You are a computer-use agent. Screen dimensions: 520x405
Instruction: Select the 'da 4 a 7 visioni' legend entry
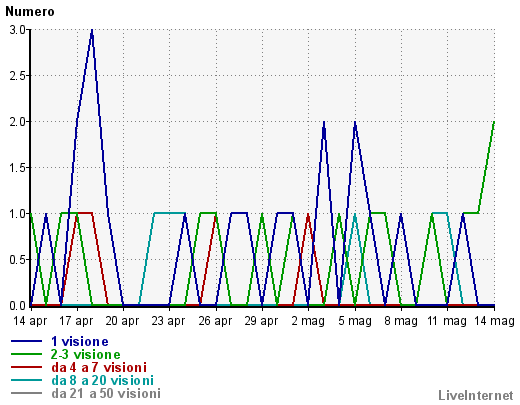(x=99, y=367)
